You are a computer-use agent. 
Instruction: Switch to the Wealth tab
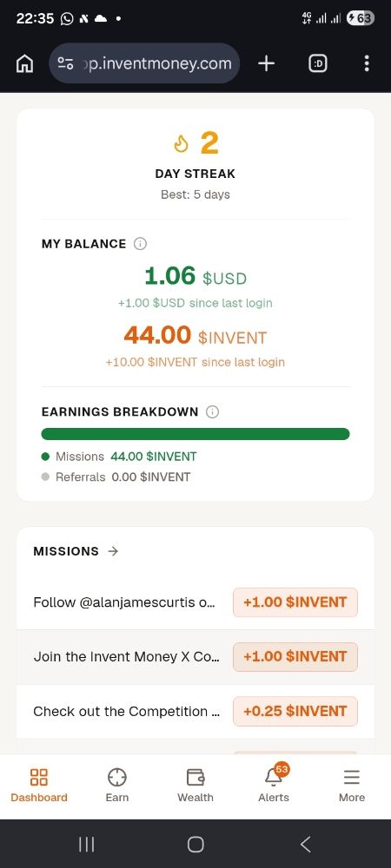pyautogui.click(x=195, y=786)
